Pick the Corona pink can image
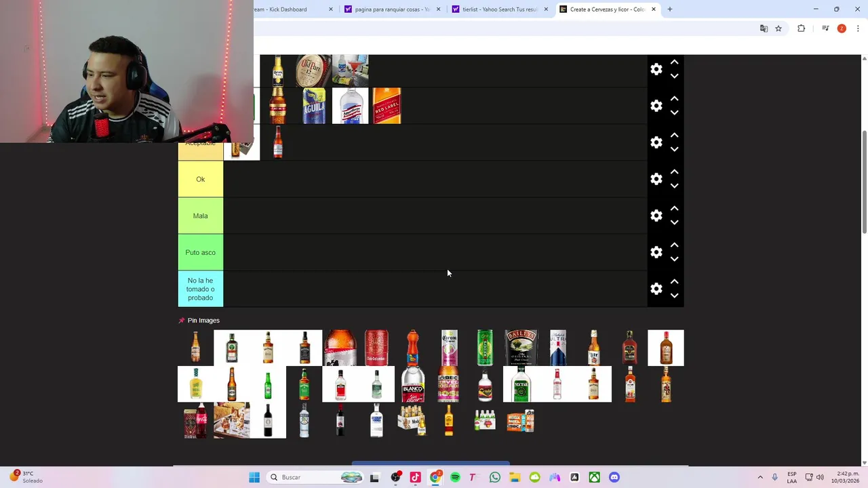The width and height of the screenshot is (868, 488). [449, 348]
